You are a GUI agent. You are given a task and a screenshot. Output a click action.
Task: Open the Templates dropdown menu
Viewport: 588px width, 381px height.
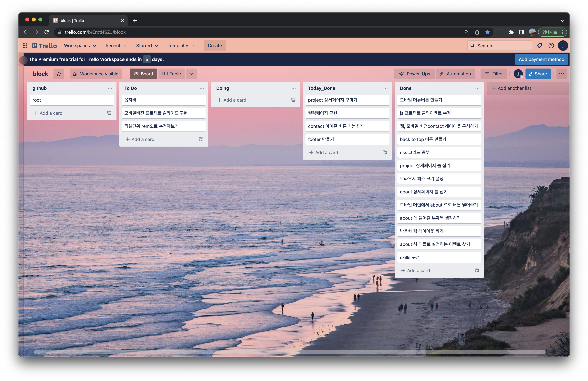(182, 46)
